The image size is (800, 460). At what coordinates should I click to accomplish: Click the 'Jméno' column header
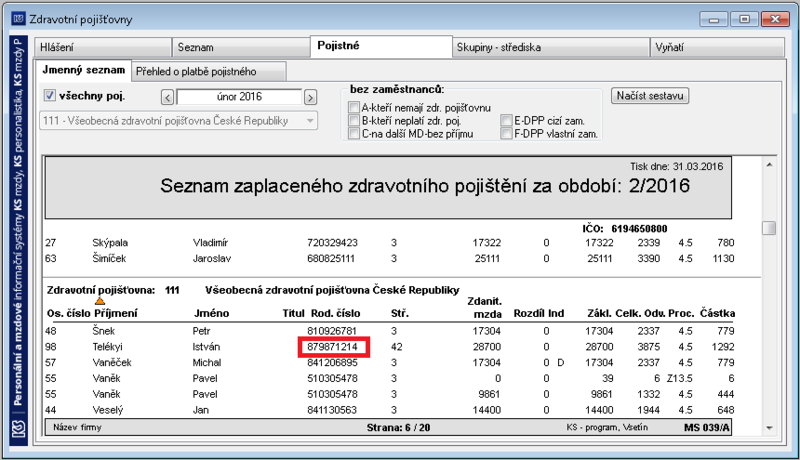tap(211, 313)
